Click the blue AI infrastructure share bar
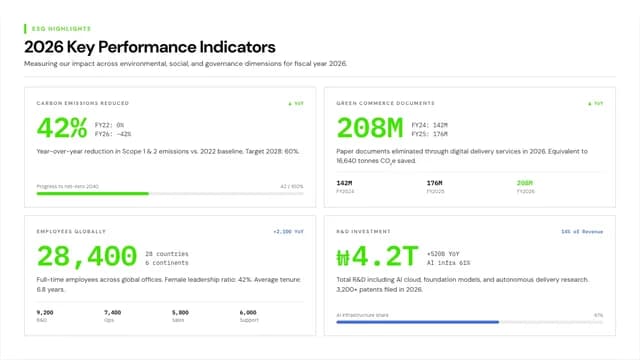640x360 pixels. coord(470,322)
